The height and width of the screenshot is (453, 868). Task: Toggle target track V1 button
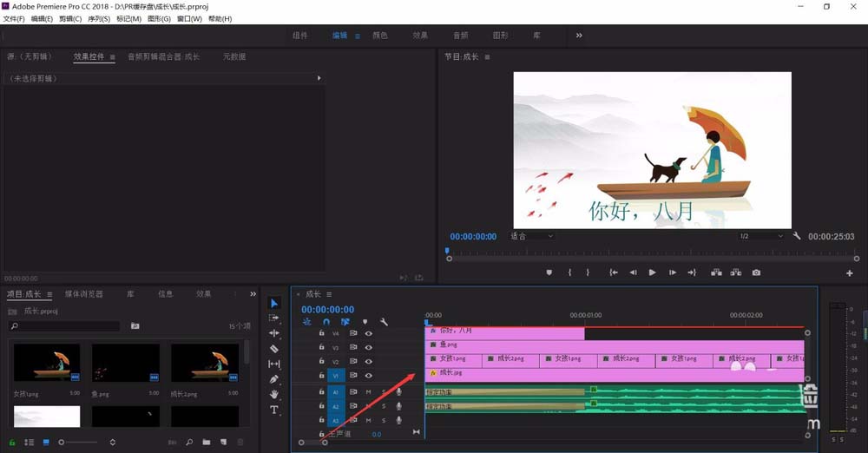click(335, 376)
